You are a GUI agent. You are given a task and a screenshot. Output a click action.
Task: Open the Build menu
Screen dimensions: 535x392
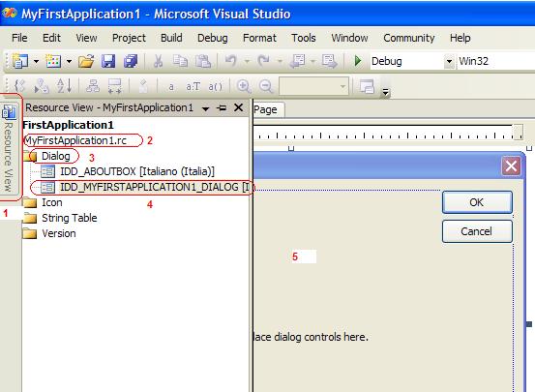(171, 38)
